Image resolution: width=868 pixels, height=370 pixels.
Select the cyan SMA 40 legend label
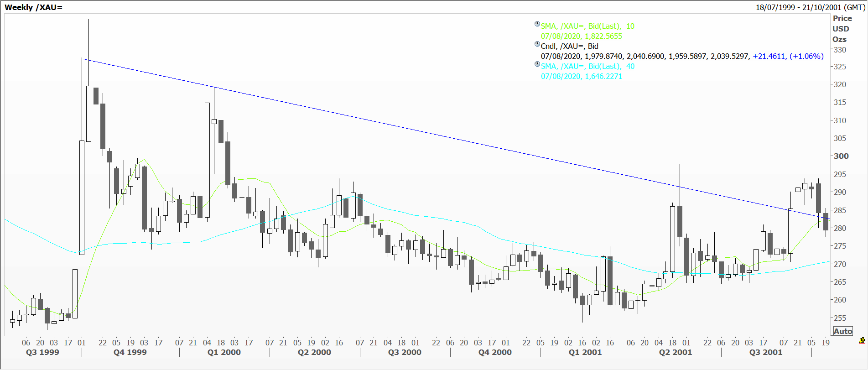tap(587, 67)
